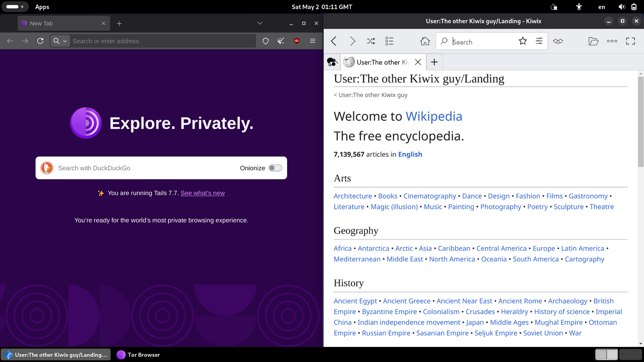644x362 pixels.
Task: Toggle the Onionize switch
Action: coord(275,168)
